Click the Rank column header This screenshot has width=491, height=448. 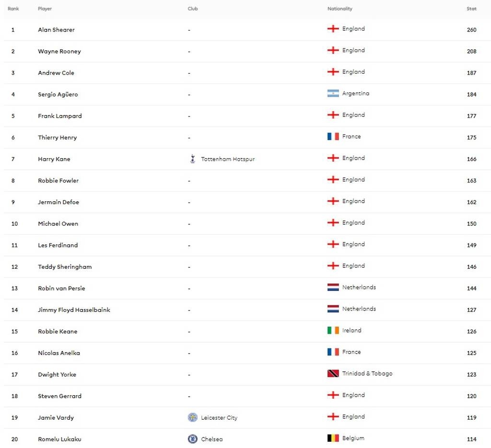(13, 9)
